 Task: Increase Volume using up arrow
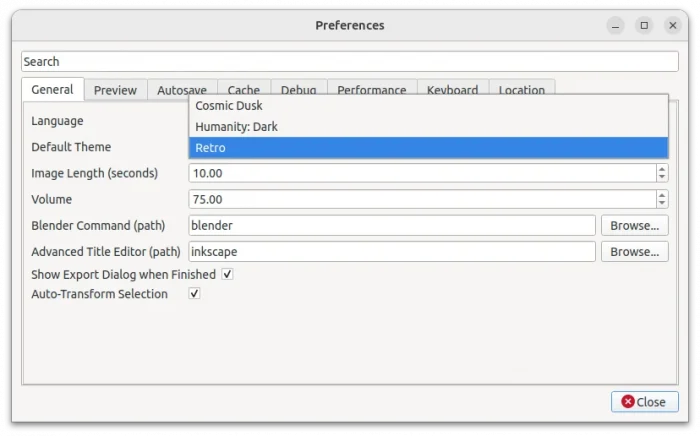662,195
